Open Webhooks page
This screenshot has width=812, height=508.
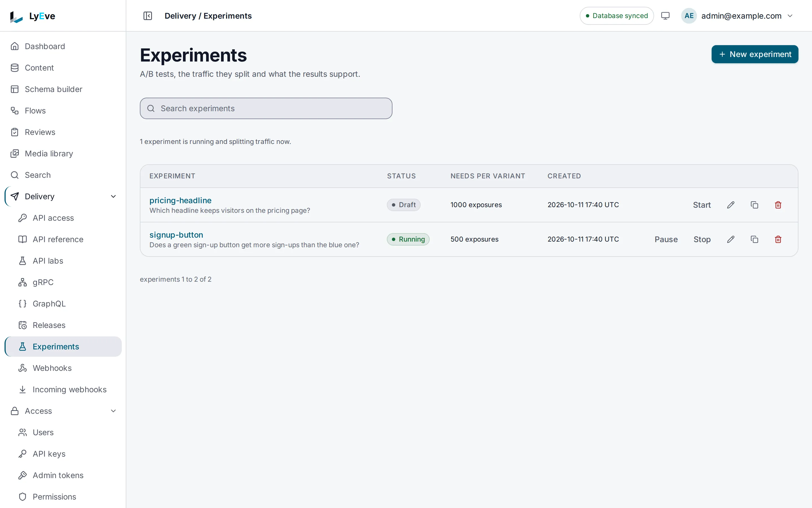coord(63,368)
